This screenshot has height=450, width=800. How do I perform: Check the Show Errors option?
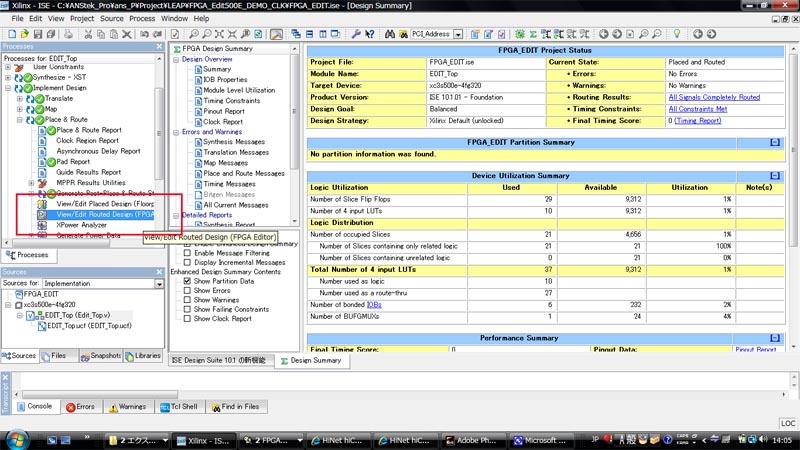[x=187, y=290]
